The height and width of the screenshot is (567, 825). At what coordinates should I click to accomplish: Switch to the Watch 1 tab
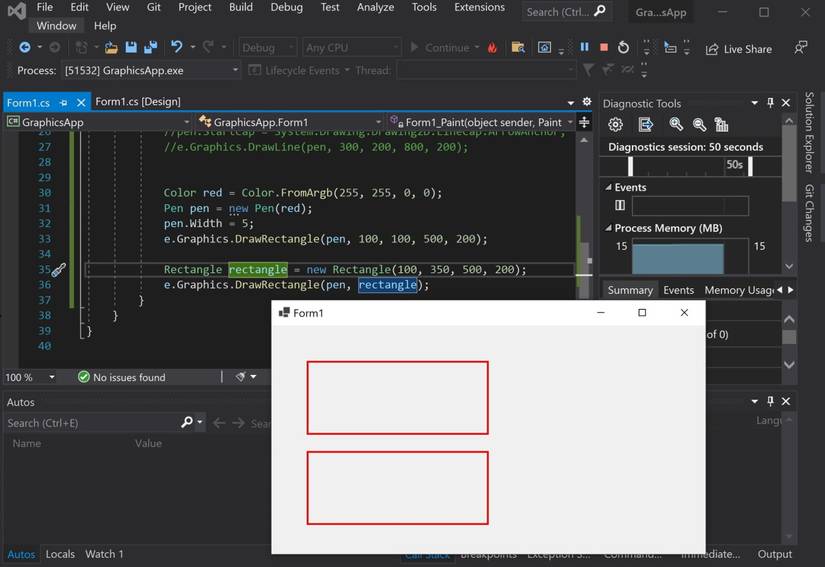[x=104, y=554]
